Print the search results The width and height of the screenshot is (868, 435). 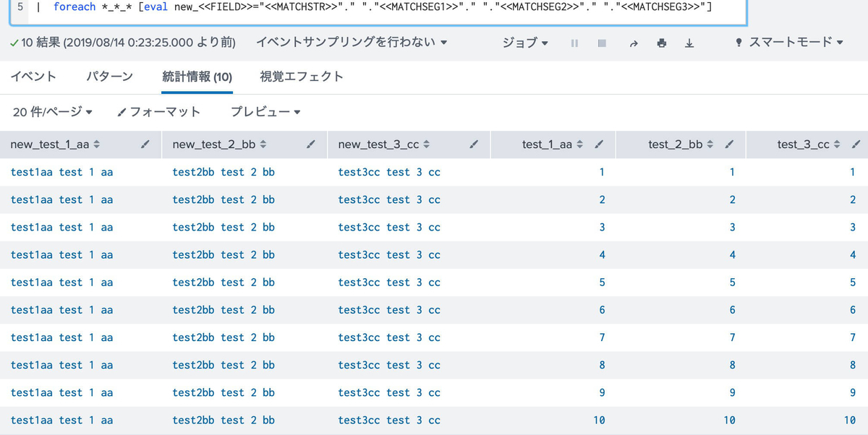pos(661,43)
